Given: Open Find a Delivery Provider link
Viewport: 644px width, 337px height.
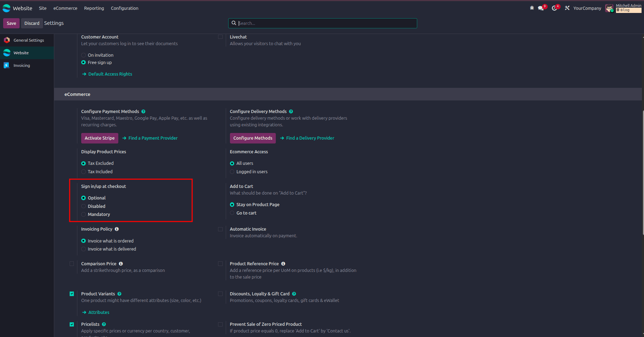Looking at the screenshot, I should click(307, 138).
